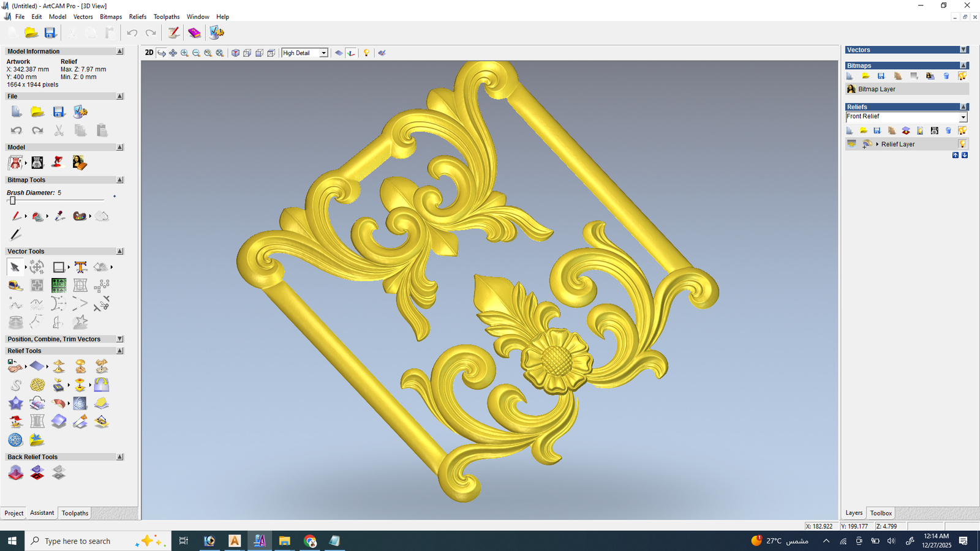Select the Vector Text tool

point(80,267)
